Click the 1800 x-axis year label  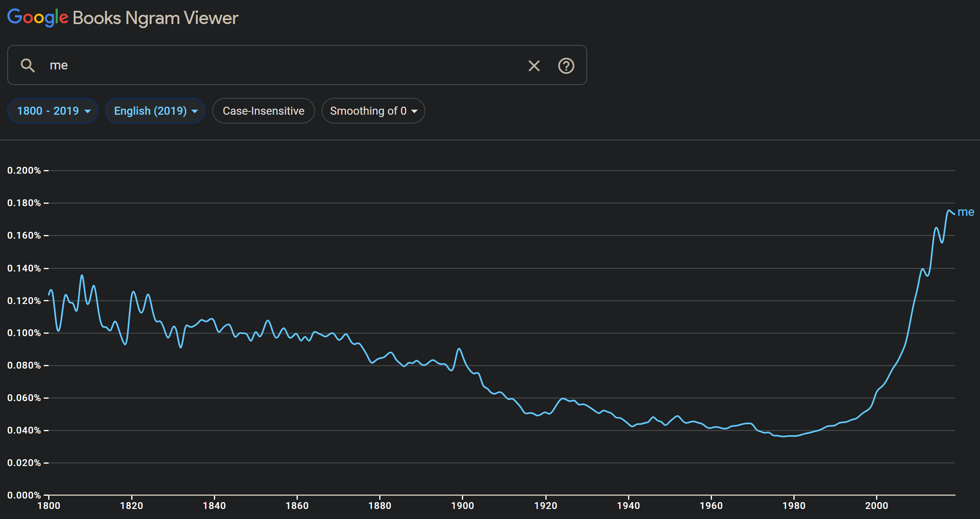click(49, 506)
